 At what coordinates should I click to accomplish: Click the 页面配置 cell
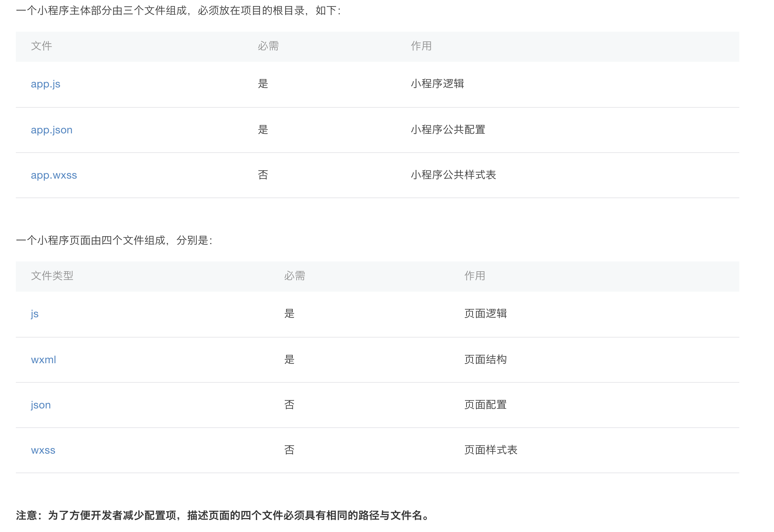click(x=485, y=405)
